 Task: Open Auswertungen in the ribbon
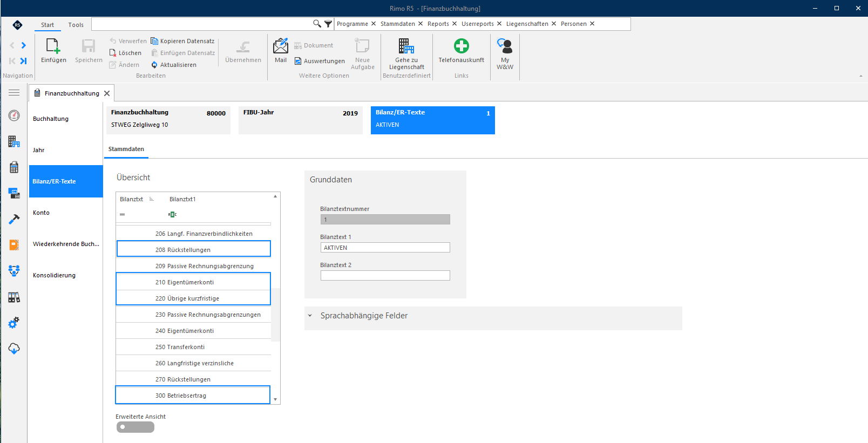320,61
